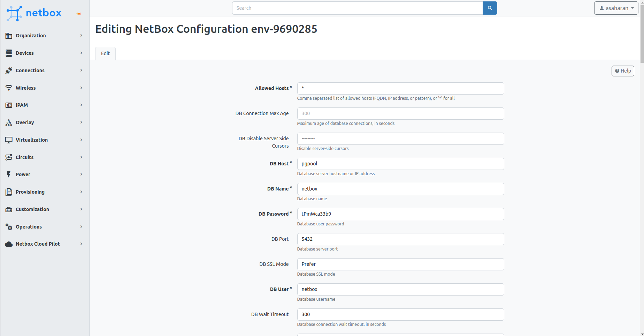
Task: Click the Circuits transit icon
Action: coord(9,157)
